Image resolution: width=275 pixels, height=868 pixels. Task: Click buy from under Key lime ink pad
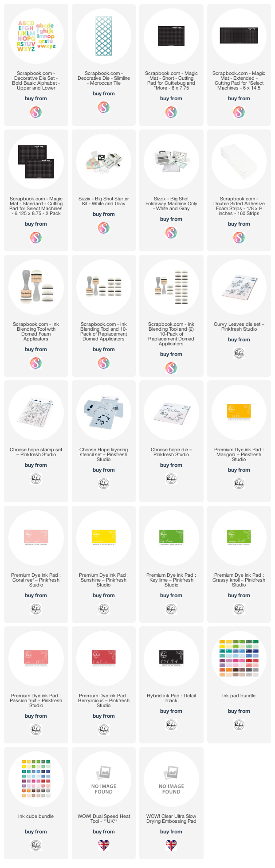point(171,595)
